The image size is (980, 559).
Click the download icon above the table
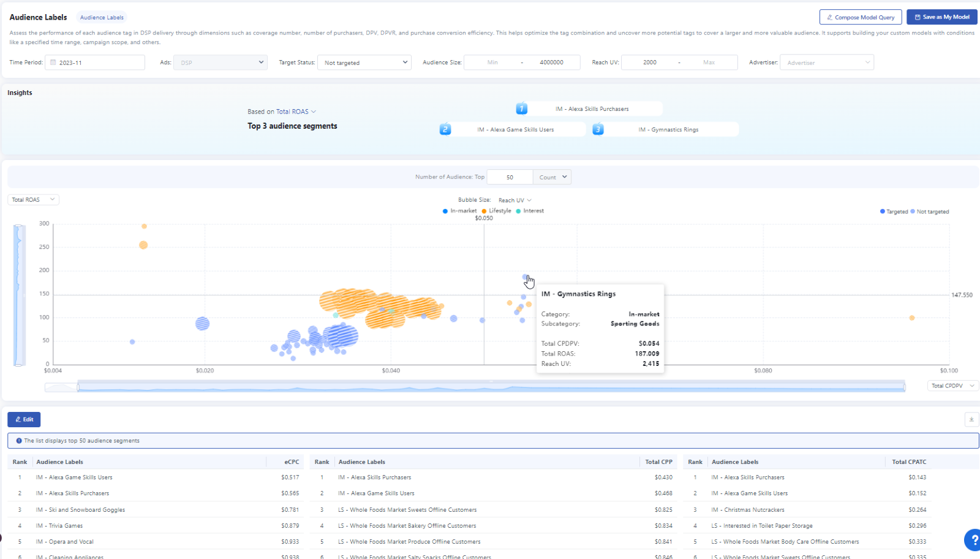coord(971,419)
